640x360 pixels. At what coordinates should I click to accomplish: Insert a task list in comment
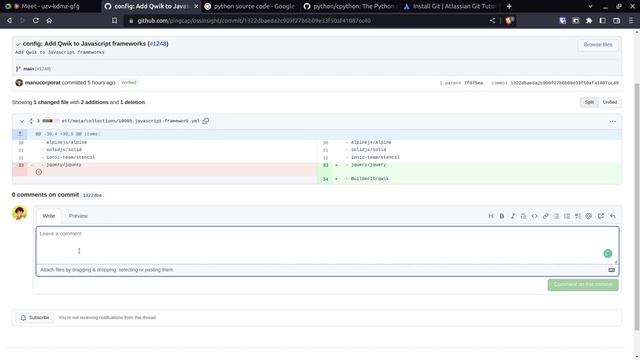[578, 216]
